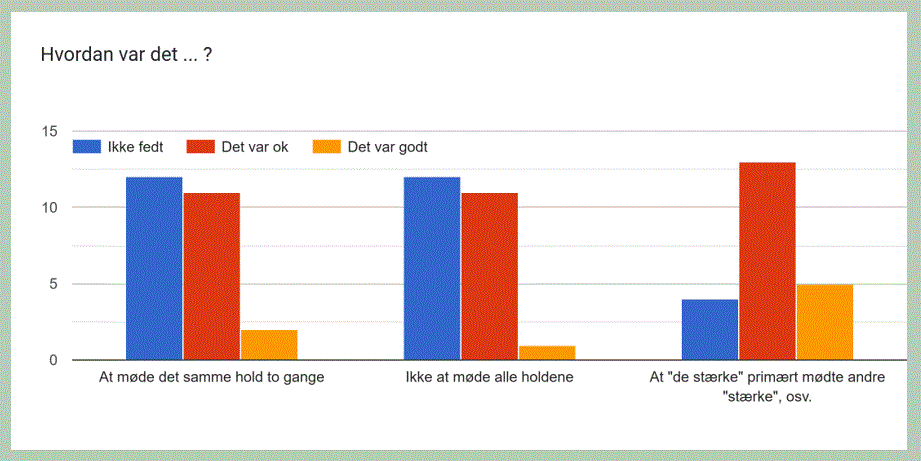
Task: Click red bar for "Ikke at møde alle holdene"
Action: [489, 276]
